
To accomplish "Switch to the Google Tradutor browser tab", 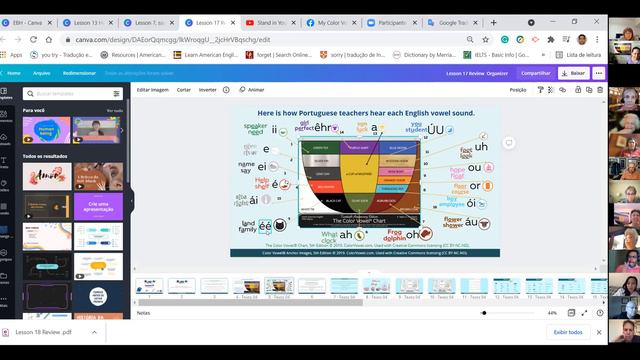I will 452,23.
